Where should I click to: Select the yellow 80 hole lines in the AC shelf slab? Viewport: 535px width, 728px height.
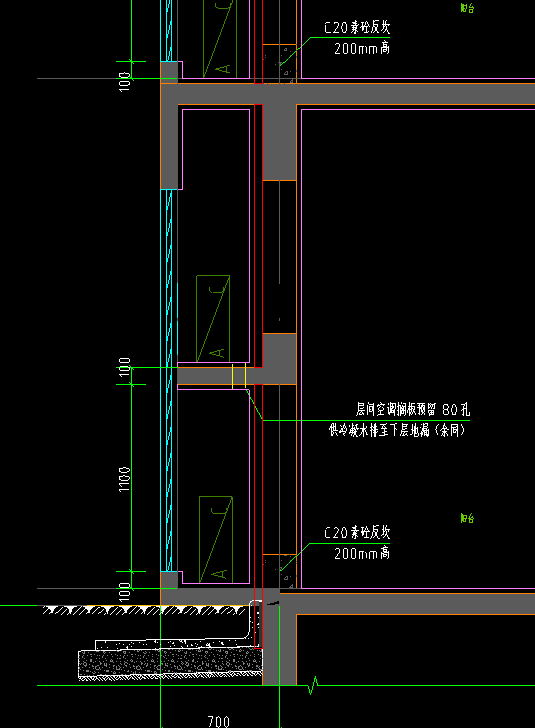tap(239, 376)
